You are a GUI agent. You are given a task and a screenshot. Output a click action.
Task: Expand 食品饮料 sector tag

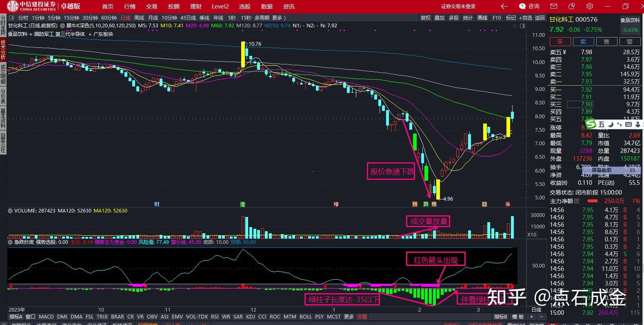point(18,34)
